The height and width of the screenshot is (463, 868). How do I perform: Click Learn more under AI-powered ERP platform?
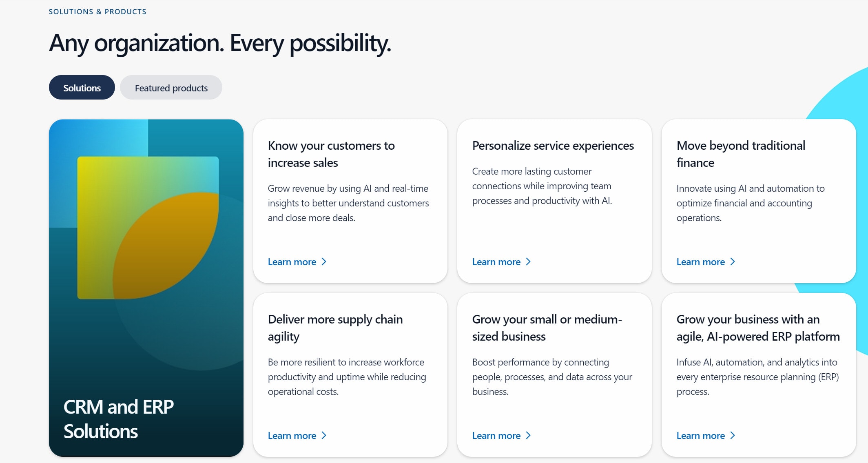click(701, 436)
